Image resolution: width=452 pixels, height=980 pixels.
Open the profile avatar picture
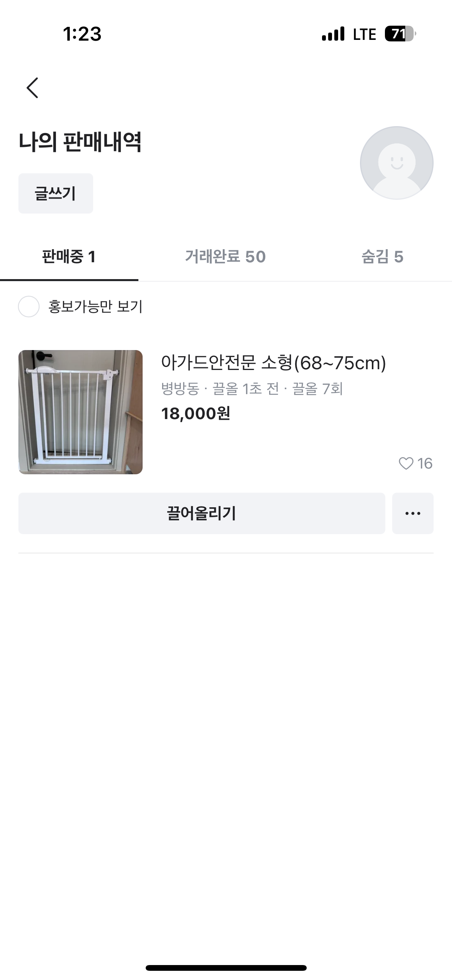coord(396,163)
